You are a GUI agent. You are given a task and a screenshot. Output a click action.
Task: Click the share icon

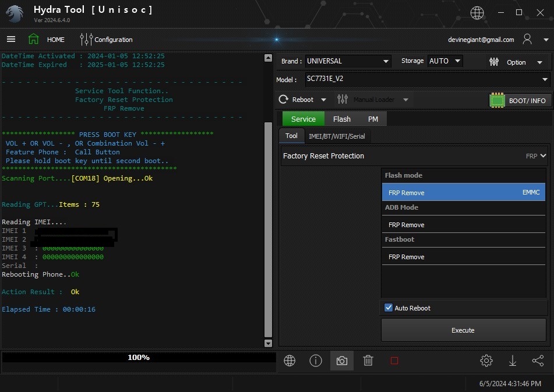point(538,361)
